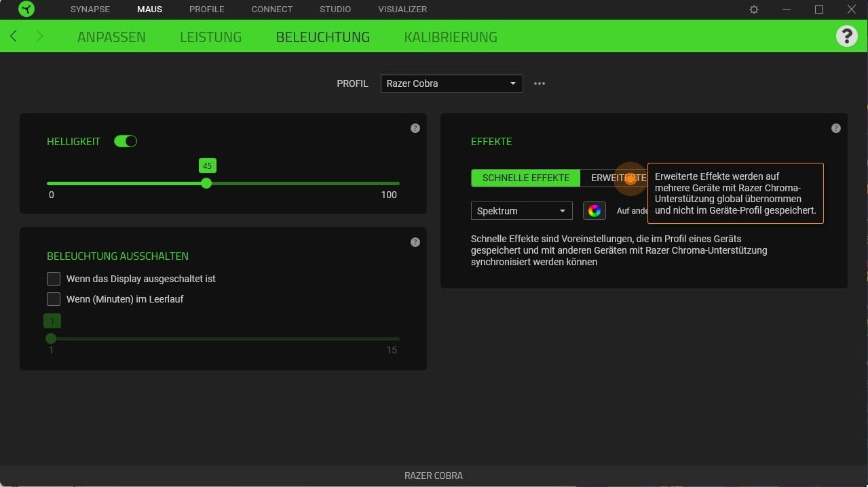
Task: Go to the Connect tab
Action: [x=271, y=9]
